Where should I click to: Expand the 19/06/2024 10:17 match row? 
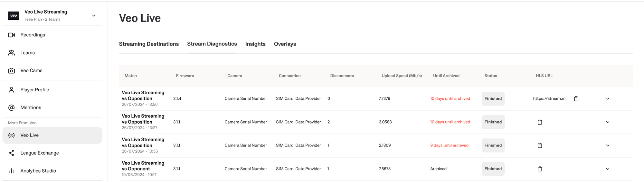(x=608, y=169)
